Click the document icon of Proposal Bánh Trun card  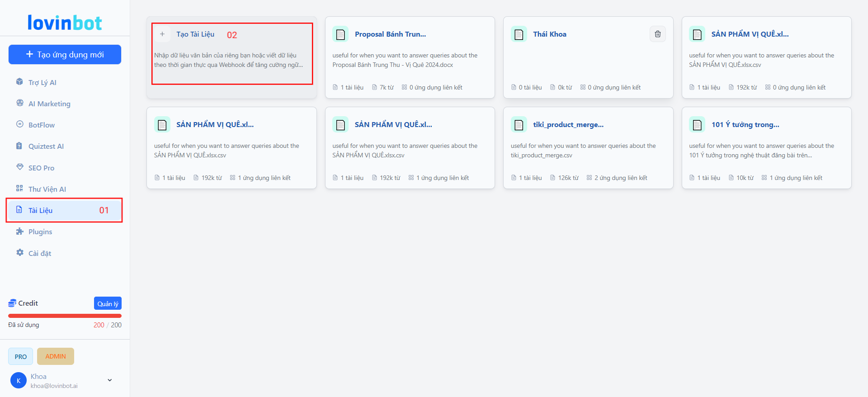[x=340, y=34]
